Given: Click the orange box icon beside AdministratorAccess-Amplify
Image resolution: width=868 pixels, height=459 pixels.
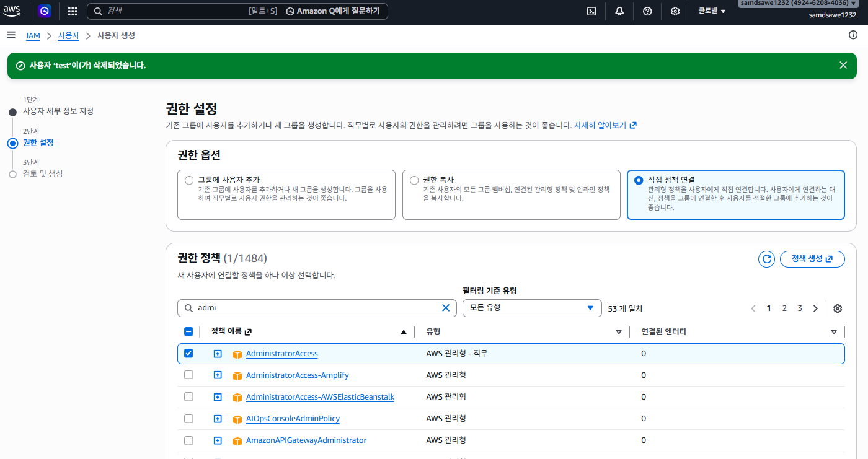Looking at the screenshot, I should coord(237,376).
